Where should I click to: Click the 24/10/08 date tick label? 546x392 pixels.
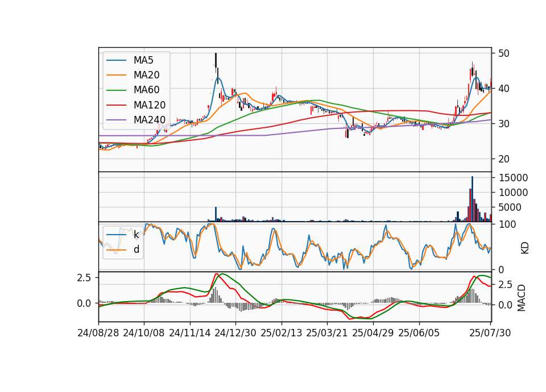coord(144,333)
